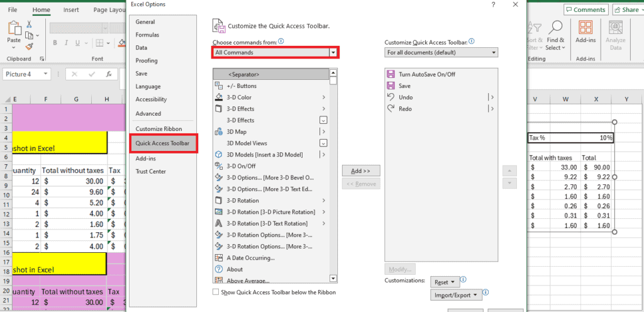Click the Add >> button
This screenshot has height=312, width=644.
(x=361, y=170)
